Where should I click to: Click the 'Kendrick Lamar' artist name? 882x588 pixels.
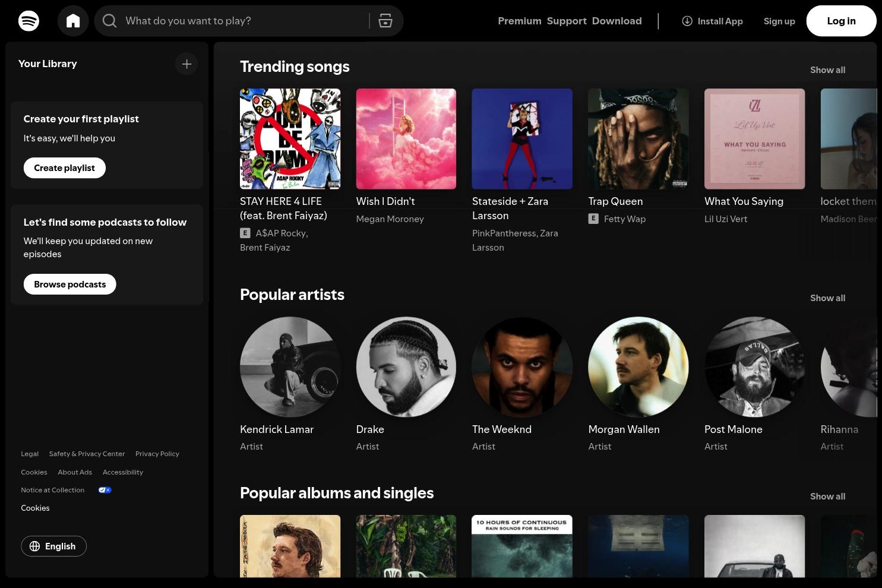click(277, 429)
